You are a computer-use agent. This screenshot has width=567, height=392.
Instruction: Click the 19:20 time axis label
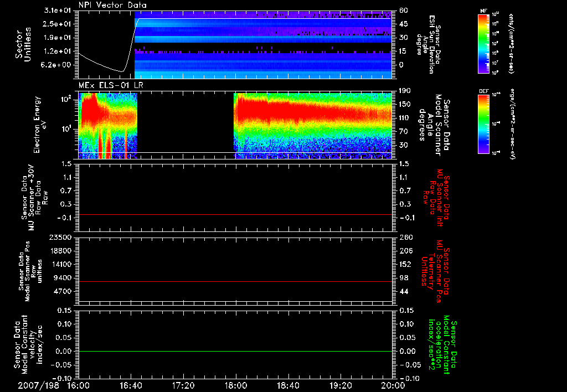pos(341,385)
